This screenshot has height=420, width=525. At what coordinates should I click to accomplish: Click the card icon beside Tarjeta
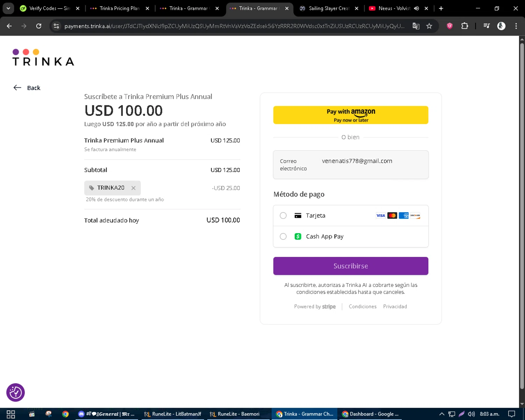(x=298, y=216)
